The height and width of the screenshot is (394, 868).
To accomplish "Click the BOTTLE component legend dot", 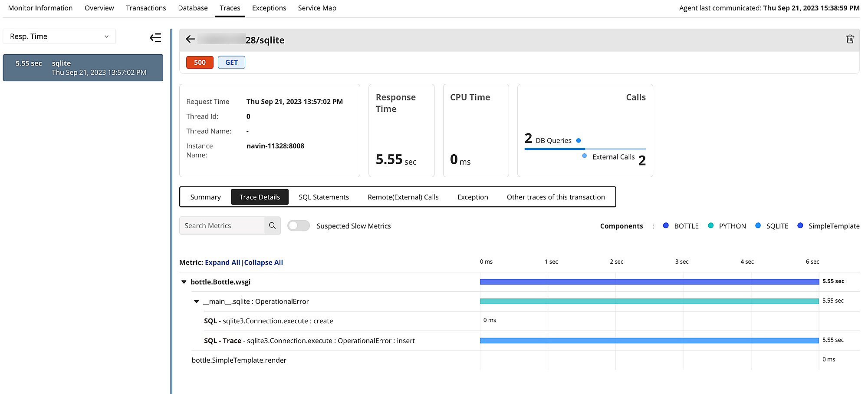I will (x=666, y=225).
